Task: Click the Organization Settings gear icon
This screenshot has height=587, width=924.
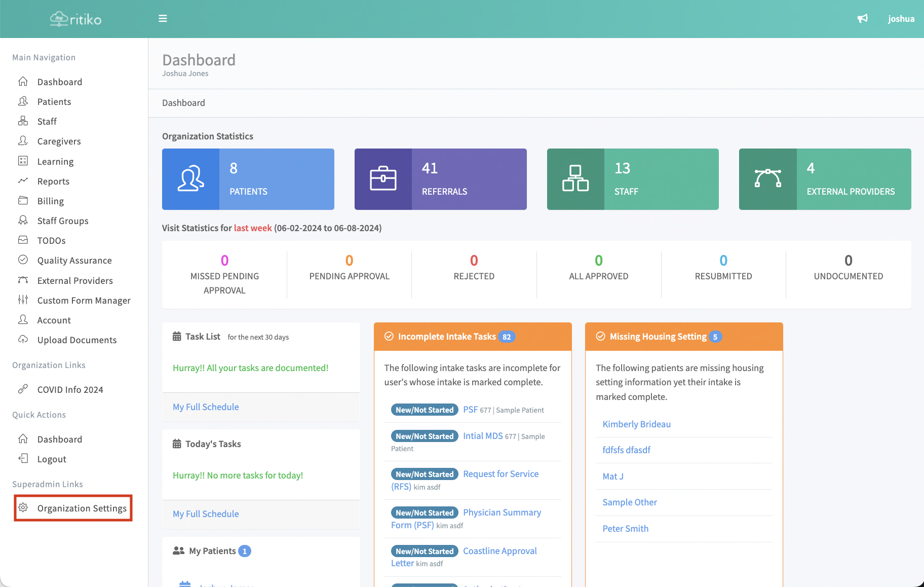Action: 23,508
